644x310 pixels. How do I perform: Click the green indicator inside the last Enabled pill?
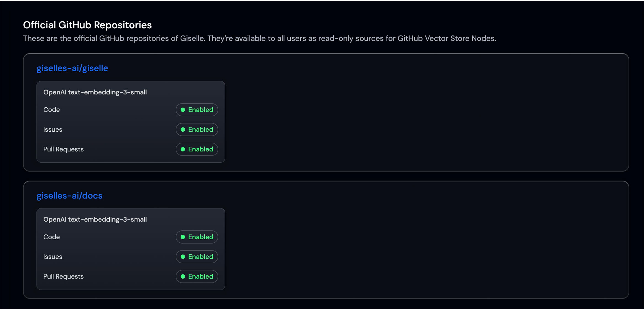(183, 276)
